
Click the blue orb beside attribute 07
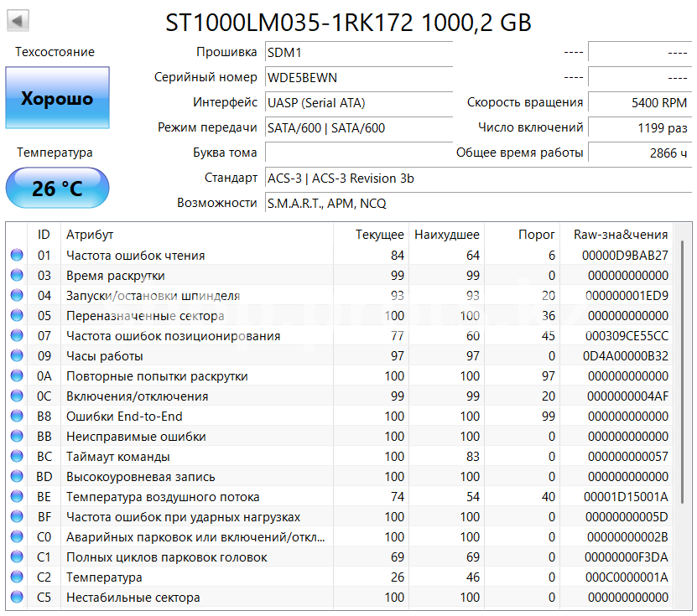click(x=17, y=336)
